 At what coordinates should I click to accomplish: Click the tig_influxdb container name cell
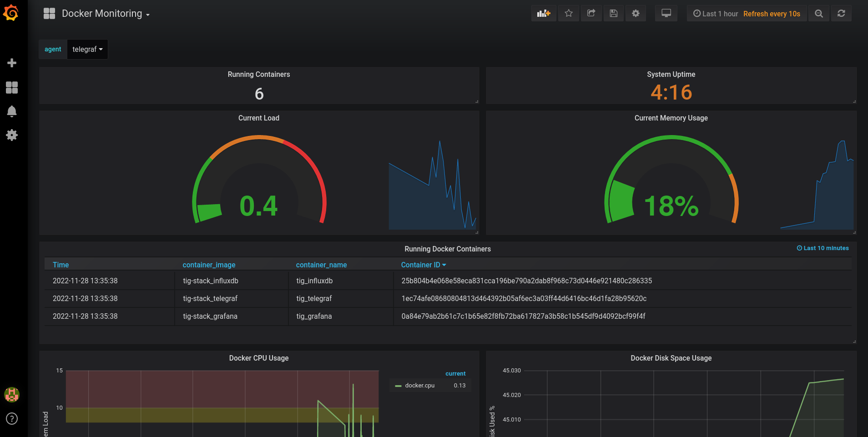(314, 281)
